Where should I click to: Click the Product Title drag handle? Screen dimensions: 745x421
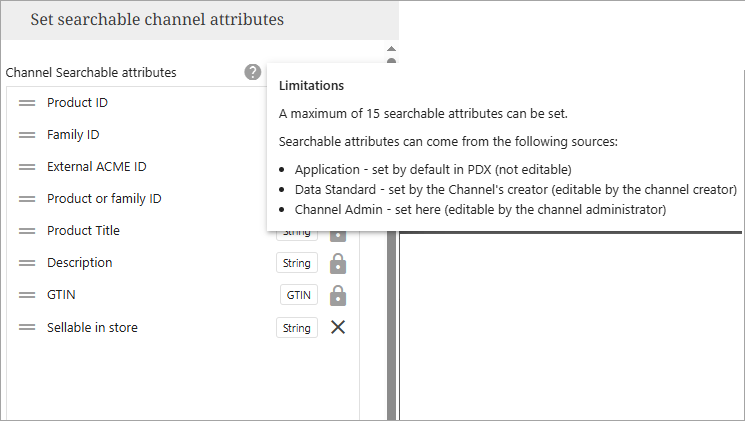[27, 231]
